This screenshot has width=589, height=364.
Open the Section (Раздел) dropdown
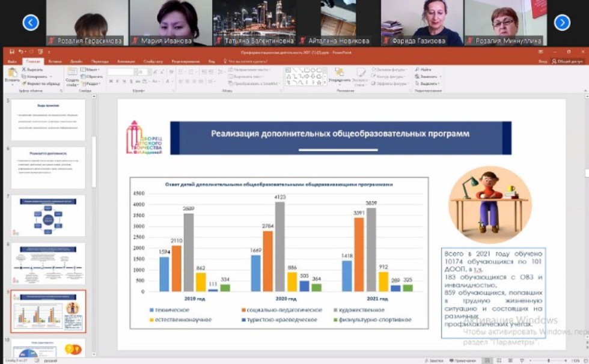[91, 83]
